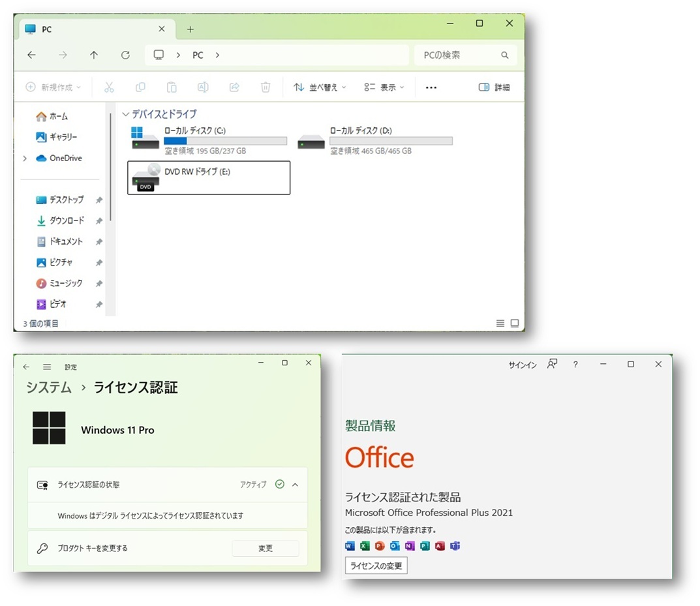The width and height of the screenshot is (700, 606).
Task: Open Office help with the question mark
Action: 575,365
